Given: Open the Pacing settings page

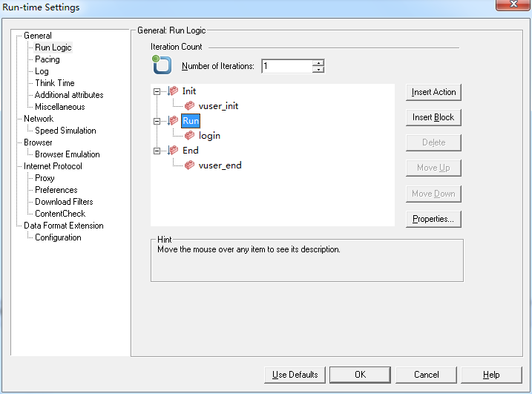Looking at the screenshot, I should tap(47, 59).
